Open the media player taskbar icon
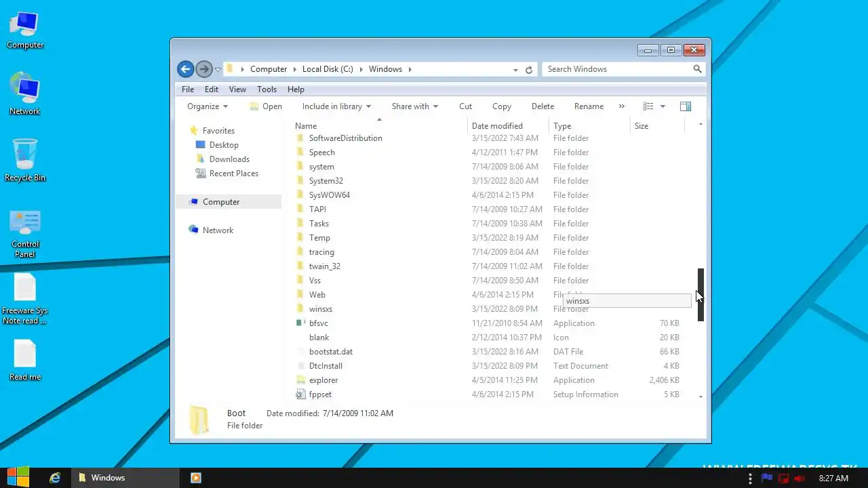Screen dimensions: 868x488 click(196, 478)
